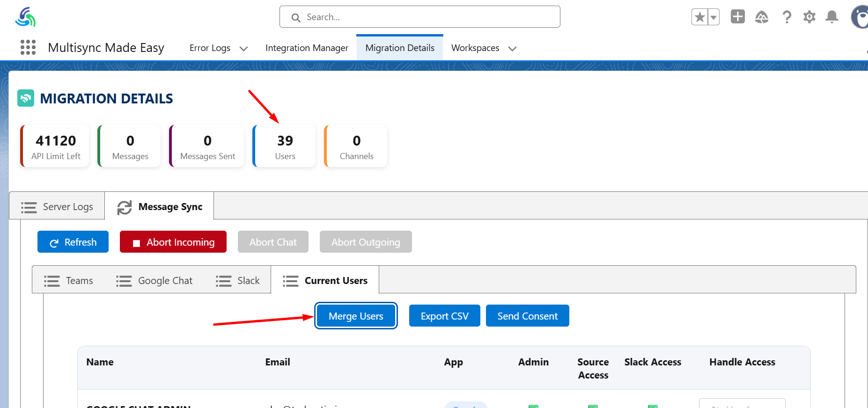Image resolution: width=868 pixels, height=408 pixels.
Task: Switch to the Server Logs tab
Action: pos(57,206)
